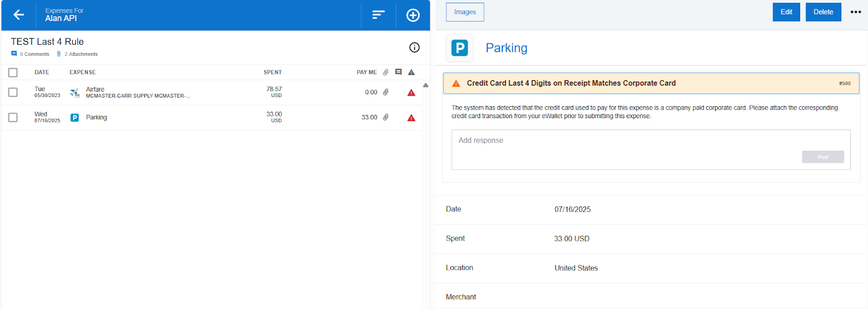Click the Delete button

coord(823,12)
